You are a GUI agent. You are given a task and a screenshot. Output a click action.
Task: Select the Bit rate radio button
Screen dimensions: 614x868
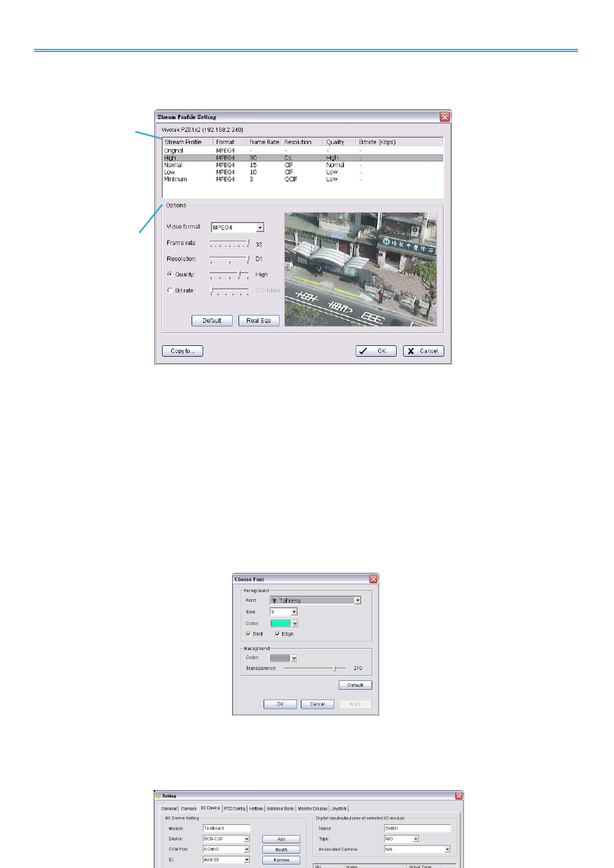point(170,291)
